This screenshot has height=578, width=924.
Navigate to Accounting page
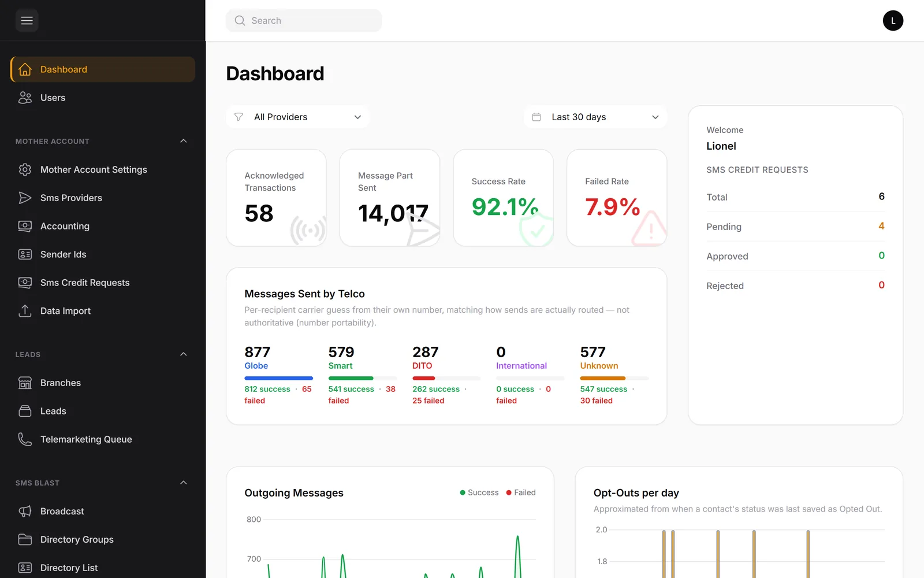click(x=103, y=226)
